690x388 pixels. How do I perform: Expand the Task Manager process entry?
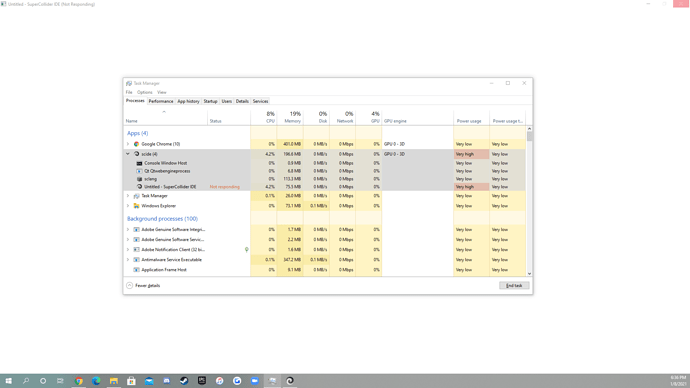[128, 196]
